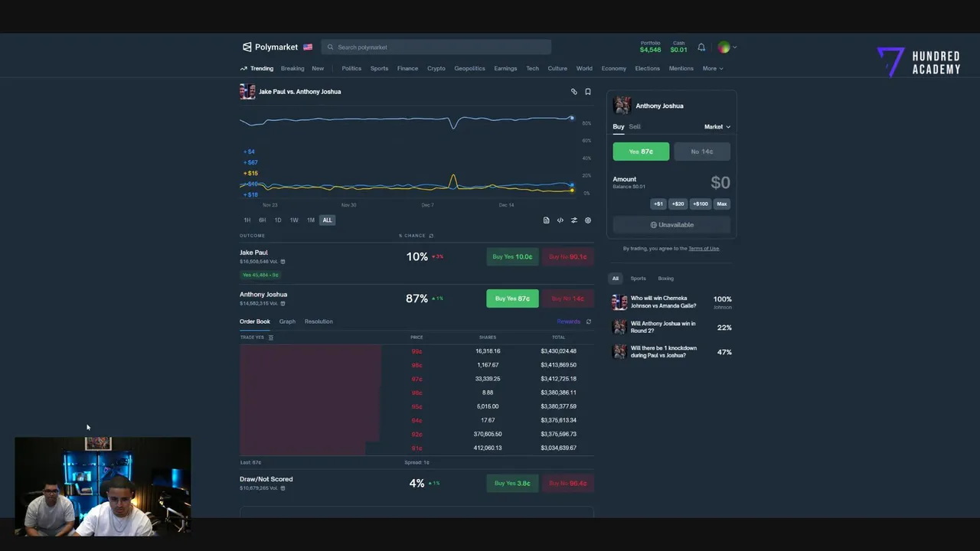The width and height of the screenshot is (980, 551).
Task: Click the Jake Paul vs. Anthony Joshua thumbnail
Action: [247, 92]
